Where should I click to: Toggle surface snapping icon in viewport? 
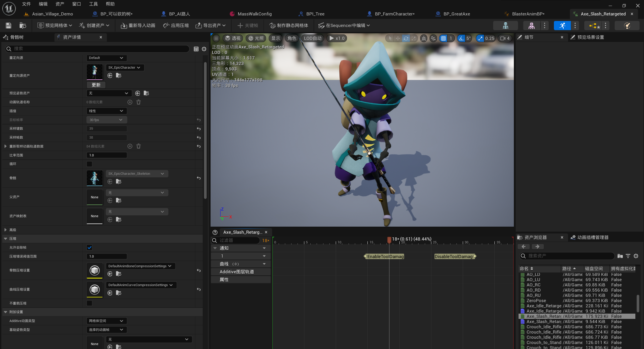433,38
